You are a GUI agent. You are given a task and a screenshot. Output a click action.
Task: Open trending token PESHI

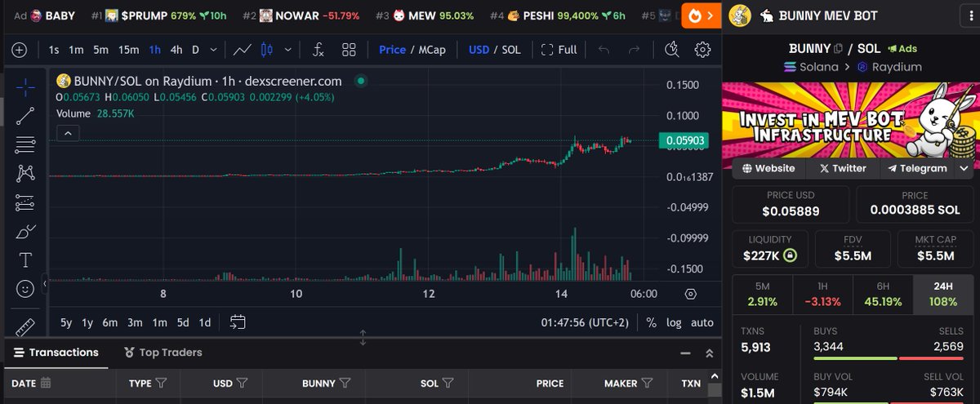click(x=557, y=16)
